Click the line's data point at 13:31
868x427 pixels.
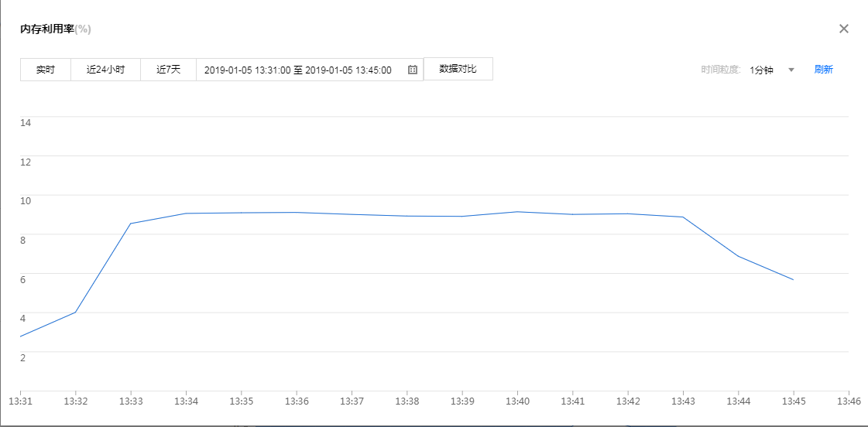click(20, 336)
